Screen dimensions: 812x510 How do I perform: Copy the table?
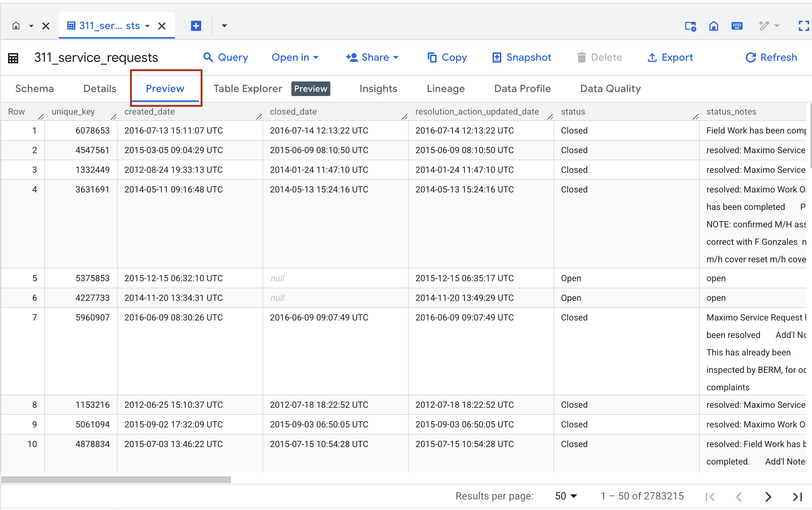[x=447, y=57]
